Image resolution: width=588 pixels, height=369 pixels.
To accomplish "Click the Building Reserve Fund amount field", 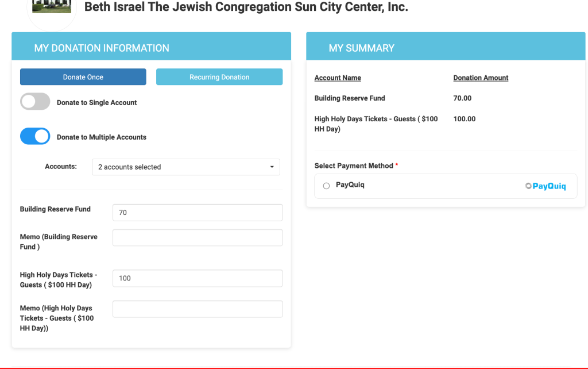I will click(198, 213).
